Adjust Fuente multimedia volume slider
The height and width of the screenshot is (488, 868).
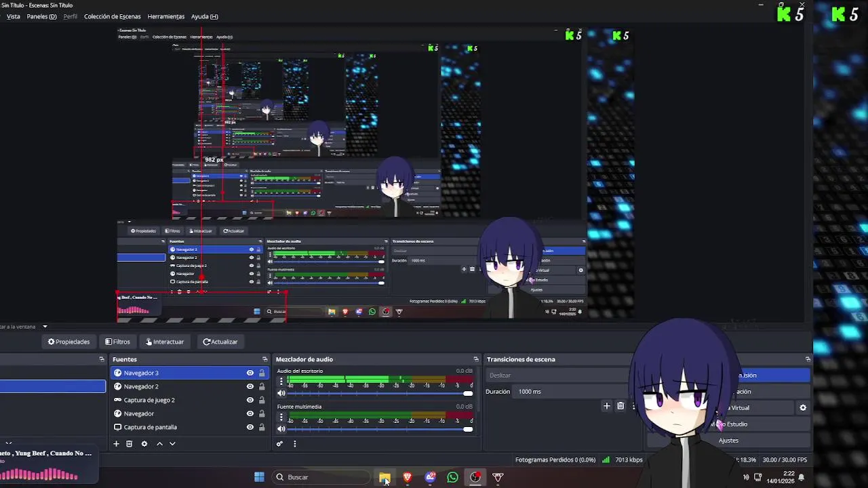[x=380, y=428]
